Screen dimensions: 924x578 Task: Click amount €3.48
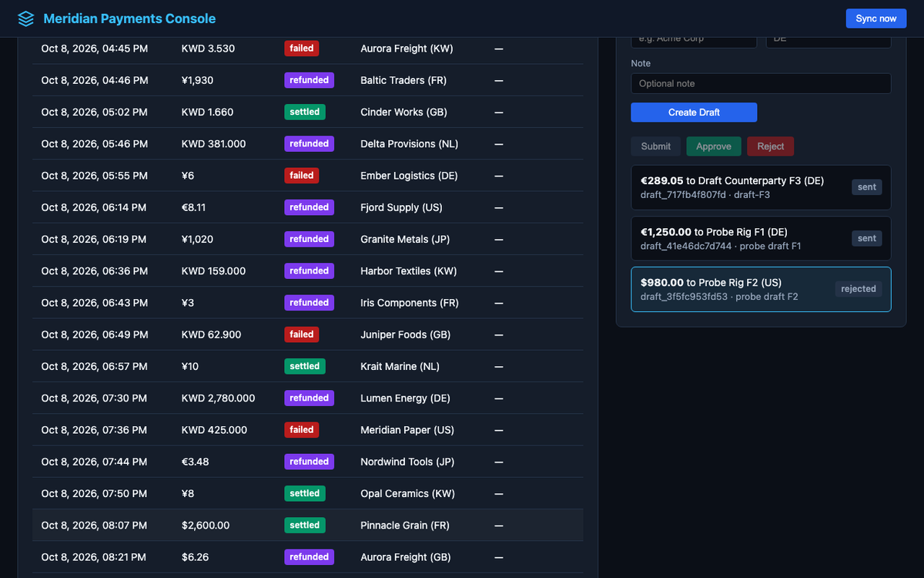[x=195, y=462]
